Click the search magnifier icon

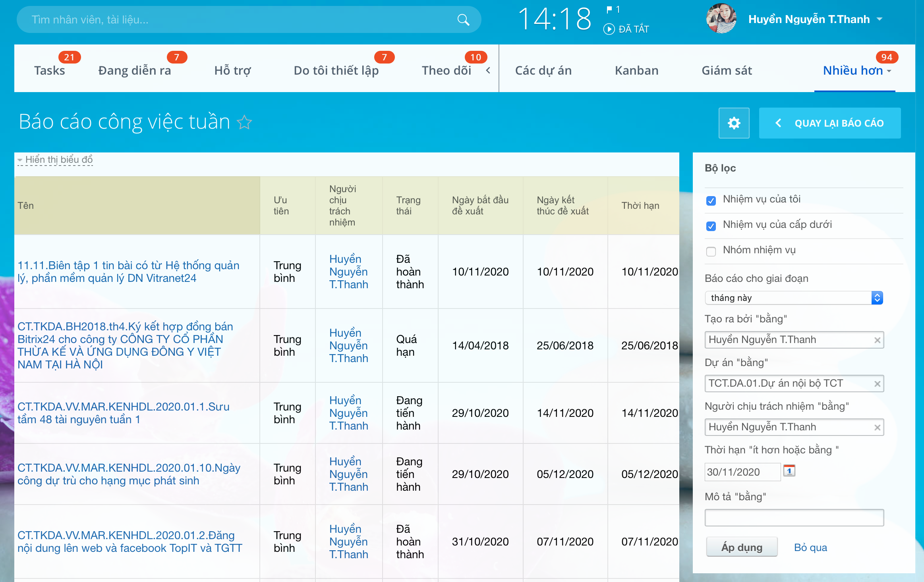463,20
